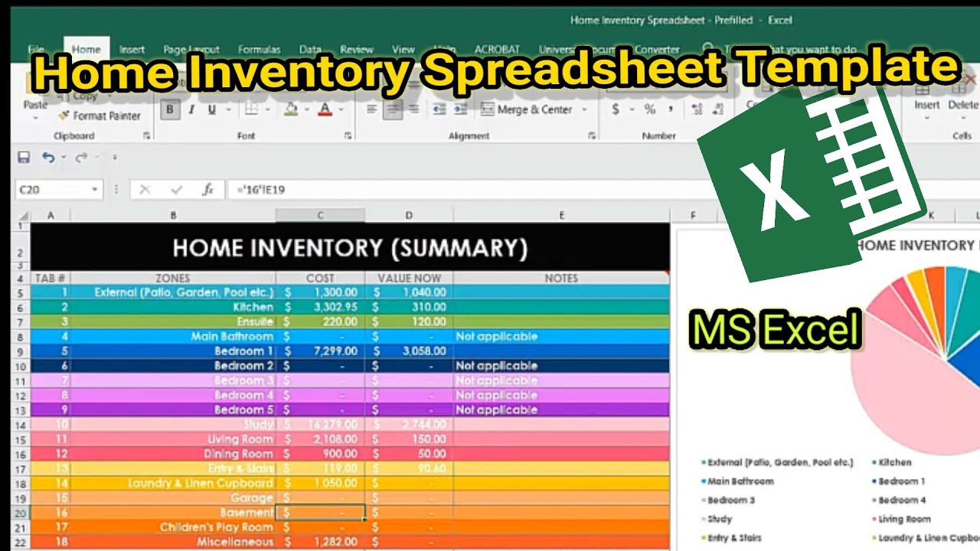The height and width of the screenshot is (551, 980).
Task: Align text right
Action: (x=413, y=109)
